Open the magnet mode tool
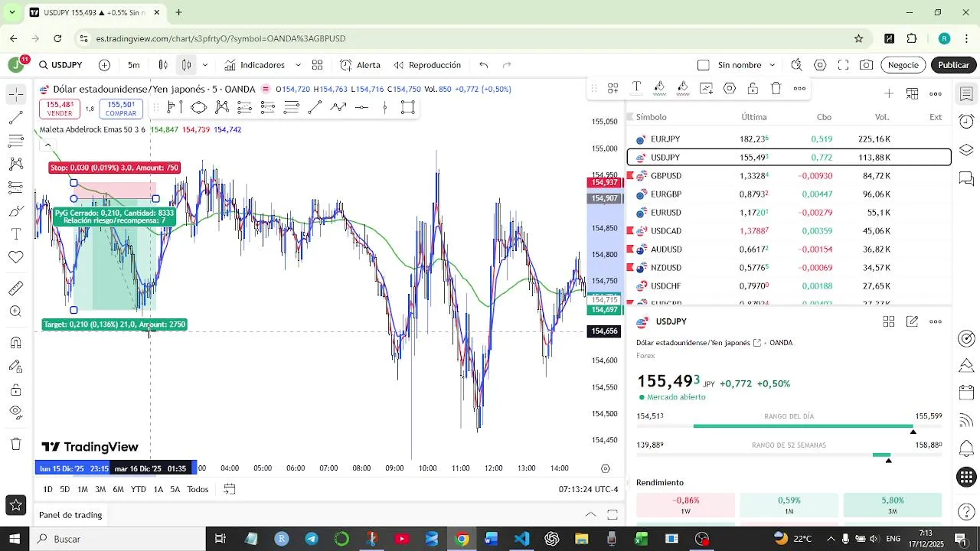This screenshot has width=980, height=551. [16, 342]
